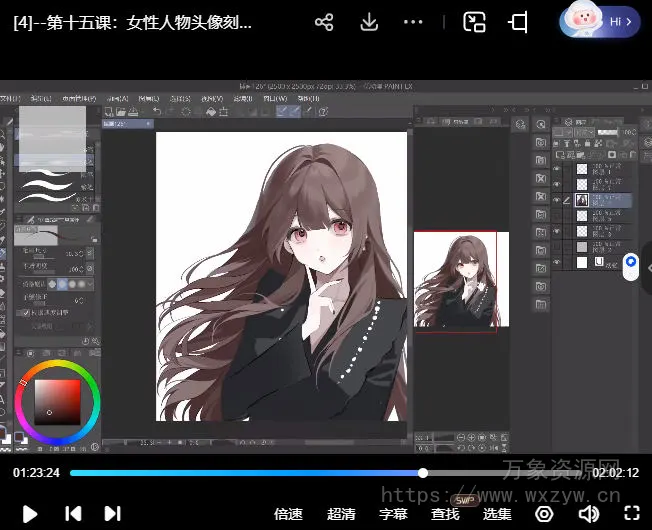Play the paused video
The image size is (652, 530).
30,514
